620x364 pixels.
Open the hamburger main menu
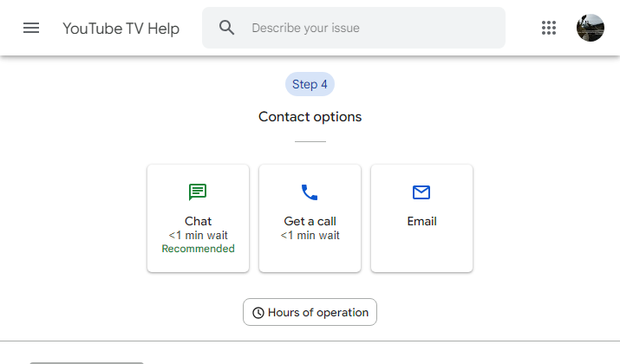(x=31, y=28)
